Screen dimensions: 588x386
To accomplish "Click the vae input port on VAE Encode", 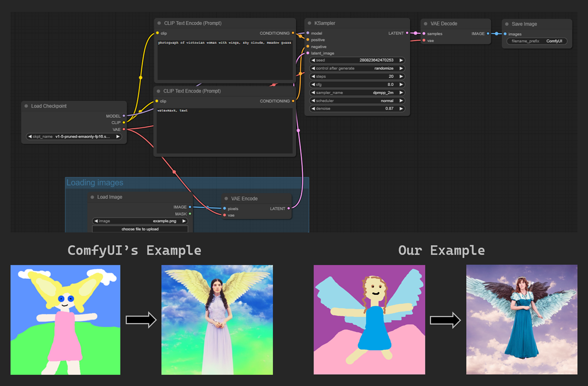I will (224, 215).
